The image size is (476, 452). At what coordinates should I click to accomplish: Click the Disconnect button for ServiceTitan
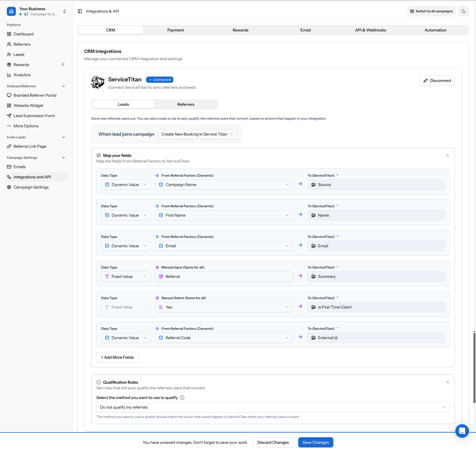click(x=437, y=81)
